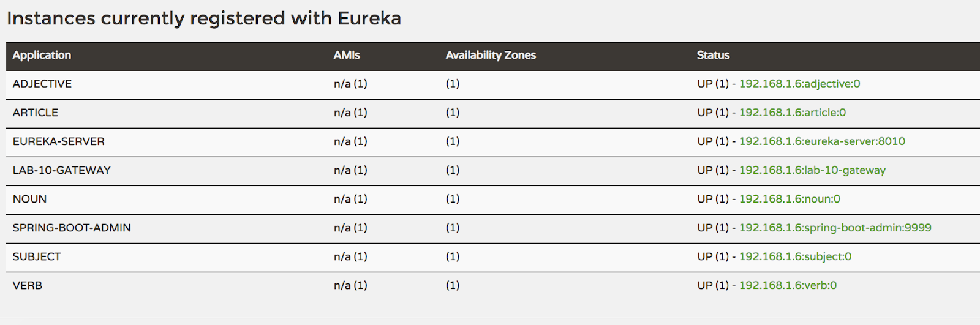Open the 192.168.1.6:noun:0 instance link
Image resolution: width=980 pixels, height=325 pixels.
(790, 199)
